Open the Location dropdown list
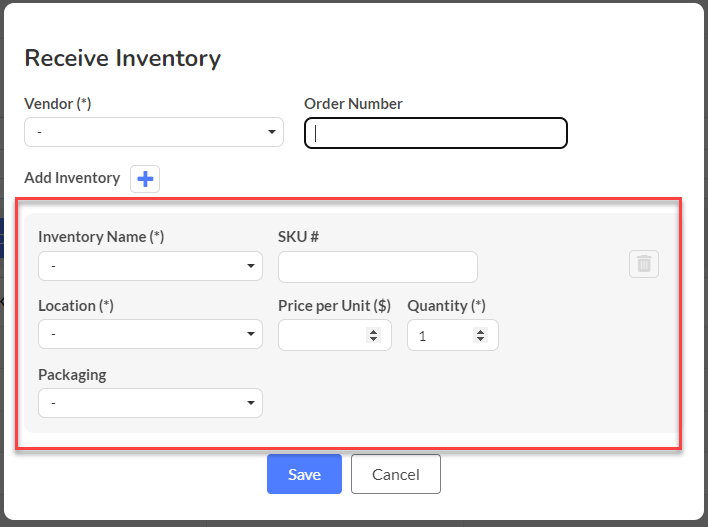 tap(150, 334)
